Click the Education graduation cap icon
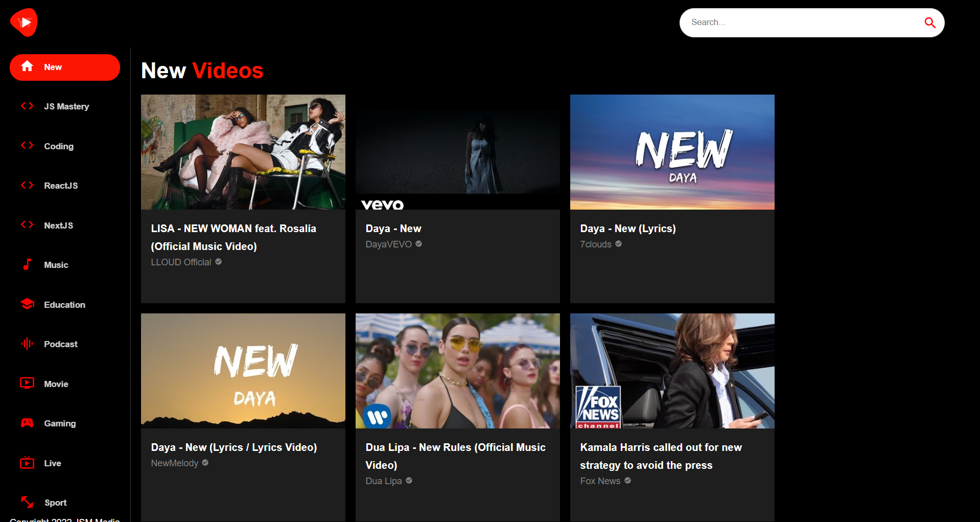 point(27,304)
